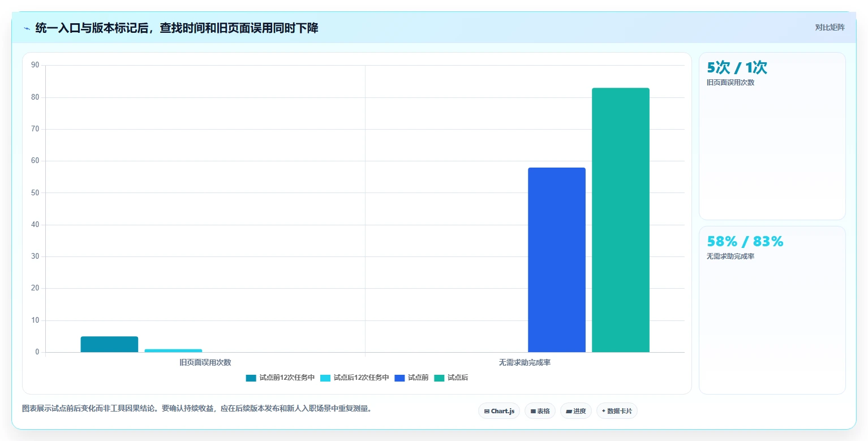This screenshot has width=868, height=441.
Task: Click the dark teal bar at 5
Action: 109,344
